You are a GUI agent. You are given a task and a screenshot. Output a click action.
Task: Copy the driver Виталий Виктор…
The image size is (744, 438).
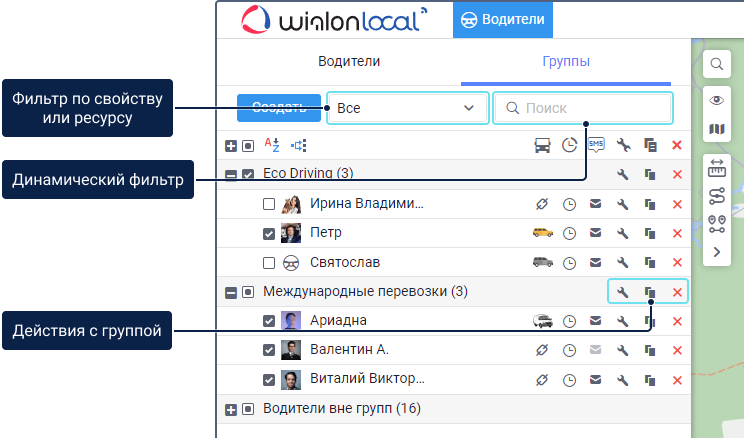(650, 380)
